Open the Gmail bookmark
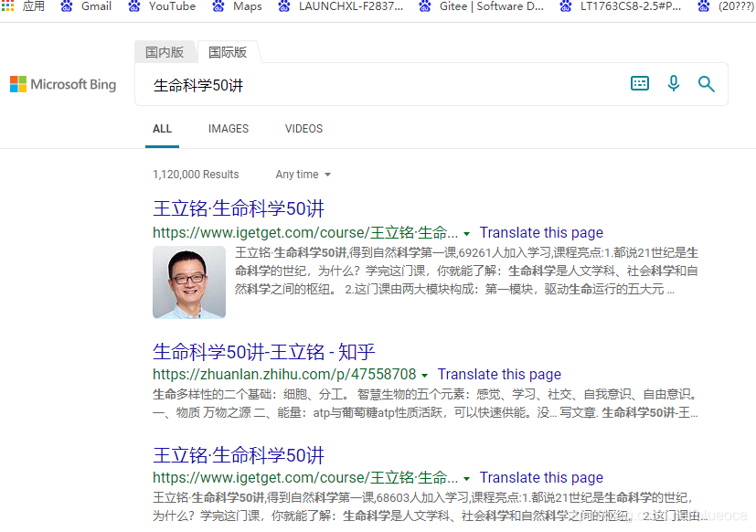This screenshot has width=756, height=532. [x=96, y=6]
